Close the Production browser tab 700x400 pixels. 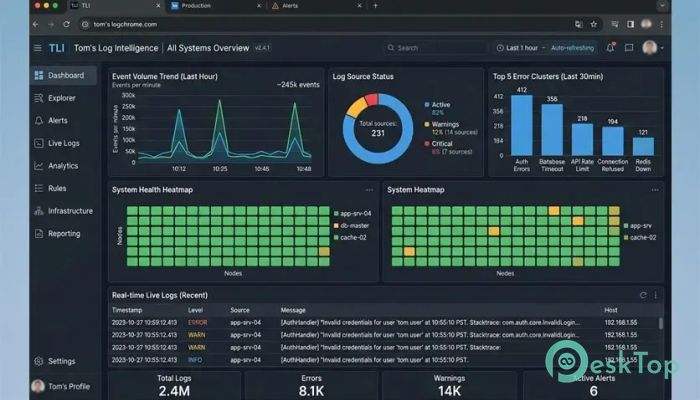click(259, 6)
